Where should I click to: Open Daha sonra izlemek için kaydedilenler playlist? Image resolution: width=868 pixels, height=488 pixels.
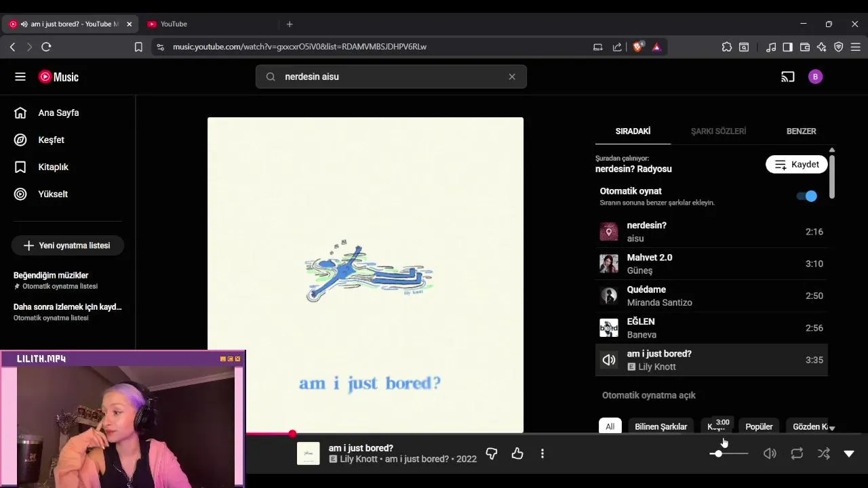[x=68, y=312]
